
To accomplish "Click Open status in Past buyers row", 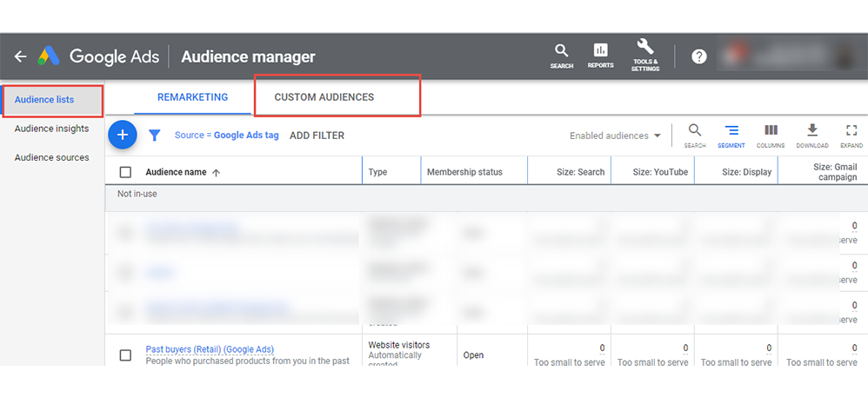I will [473, 355].
